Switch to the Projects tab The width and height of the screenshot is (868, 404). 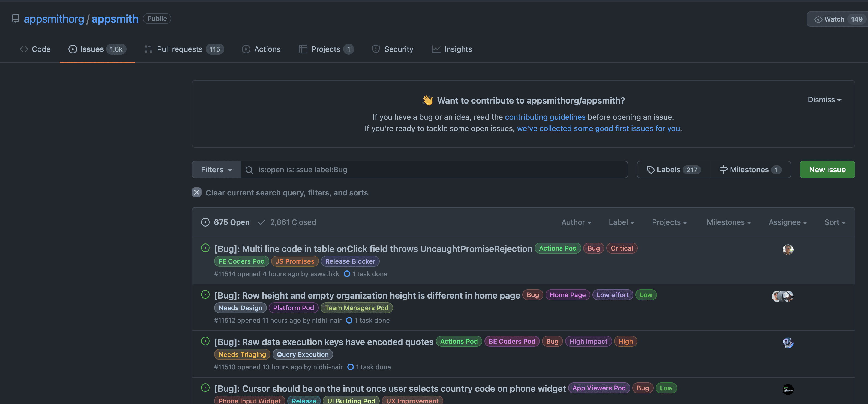[x=326, y=49]
